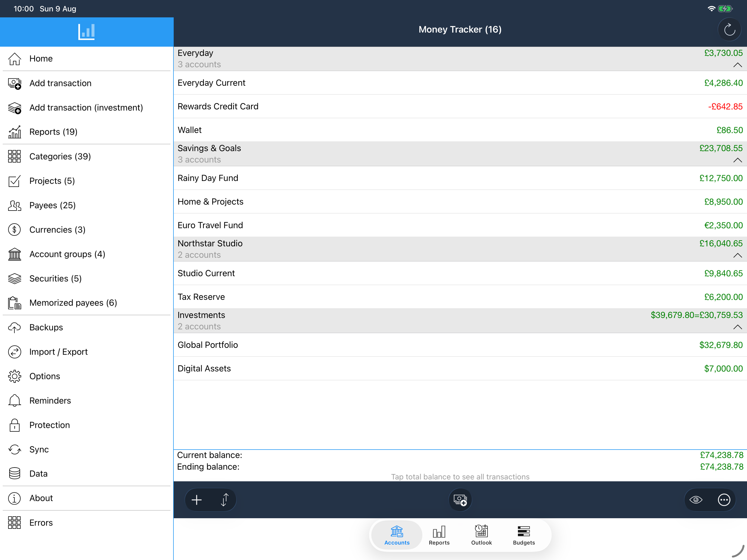Open the Everyday Current account

tap(460, 83)
